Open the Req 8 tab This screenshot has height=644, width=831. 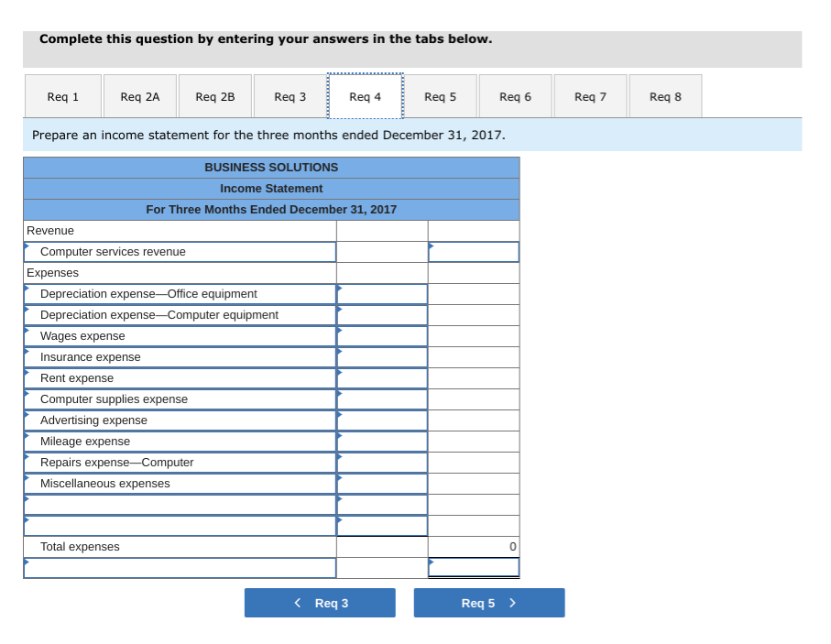664,95
